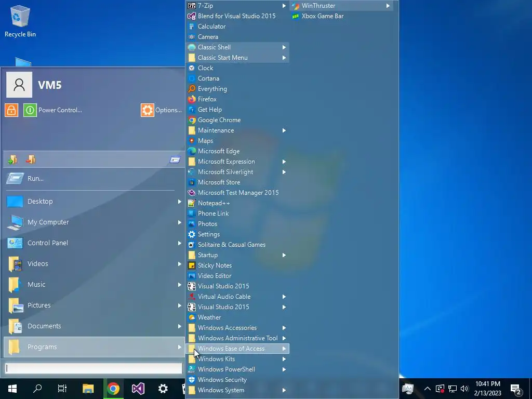The image size is (532, 399).
Task: Expand the Windows PowerShell folder
Action: tap(237, 369)
